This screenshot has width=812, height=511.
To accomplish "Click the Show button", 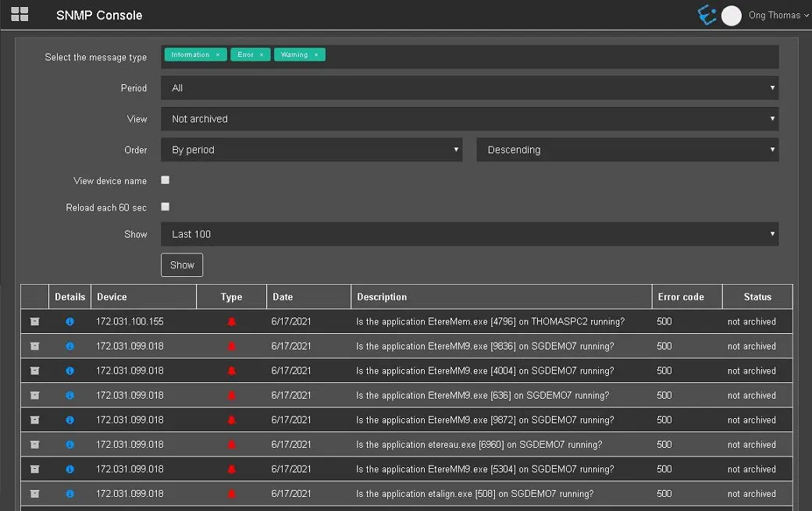I will click(182, 265).
